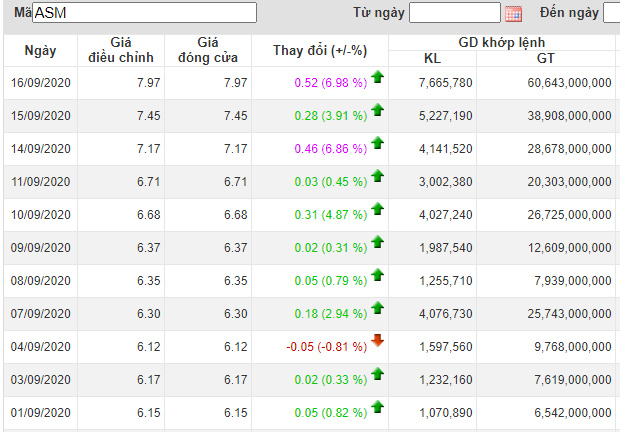Click the green up arrow for 10/09/2020

378,209
